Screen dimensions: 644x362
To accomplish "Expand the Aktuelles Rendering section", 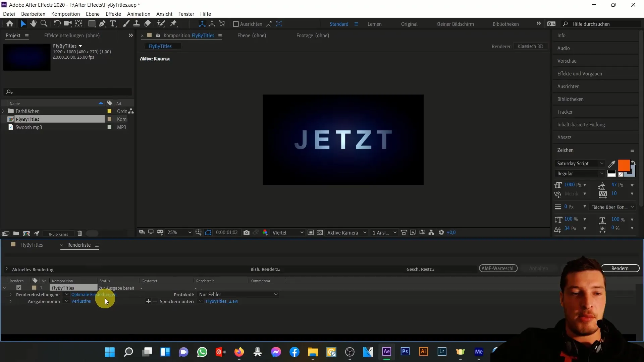I will tap(7, 269).
